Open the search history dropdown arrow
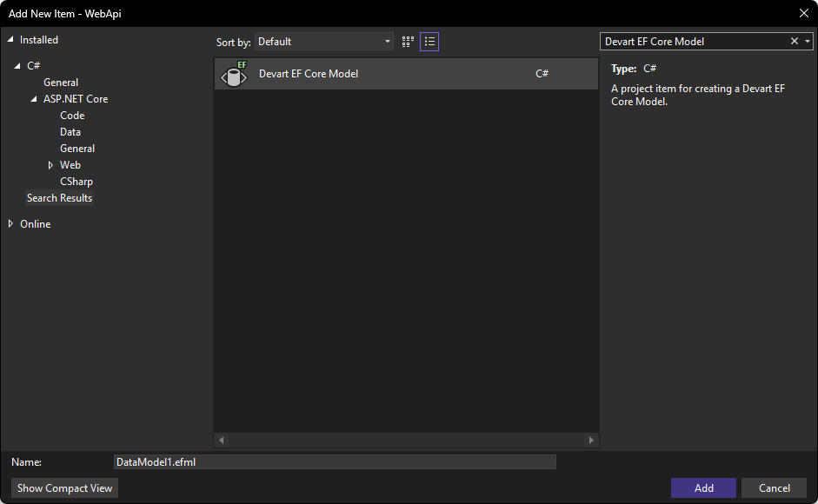 click(808, 41)
